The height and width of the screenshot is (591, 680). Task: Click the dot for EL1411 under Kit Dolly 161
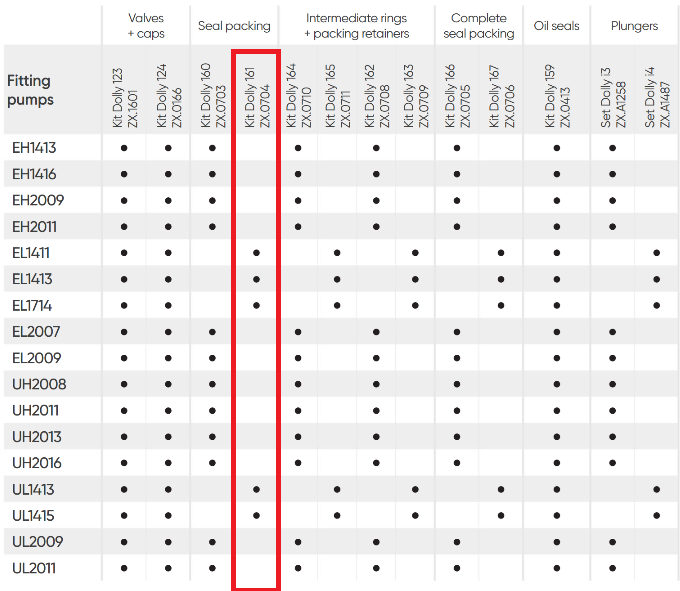coord(256,253)
